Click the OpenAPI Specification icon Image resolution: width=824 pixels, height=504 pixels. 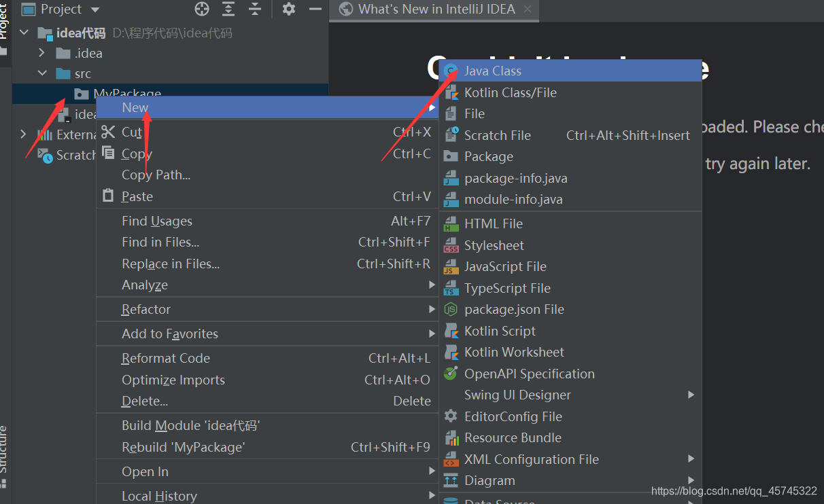(x=451, y=374)
